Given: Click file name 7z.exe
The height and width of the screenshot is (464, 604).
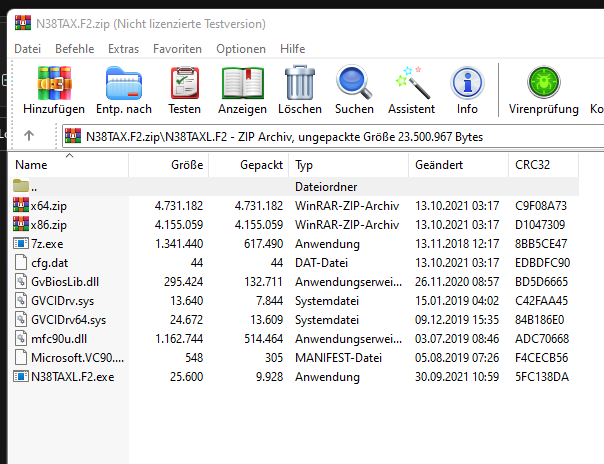Looking at the screenshot, I should tap(47, 244).
